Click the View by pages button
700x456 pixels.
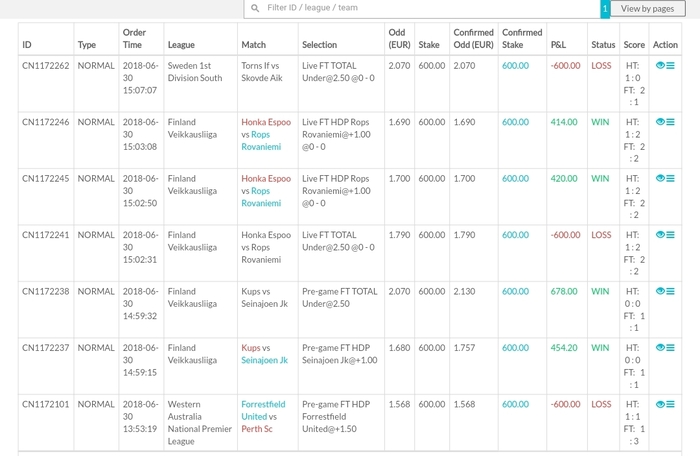647,8
